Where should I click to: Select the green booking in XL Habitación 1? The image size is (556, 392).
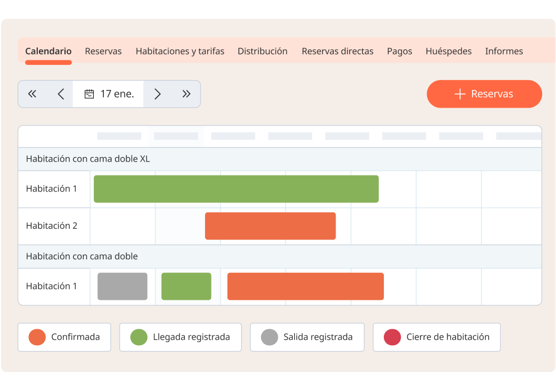click(236, 189)
